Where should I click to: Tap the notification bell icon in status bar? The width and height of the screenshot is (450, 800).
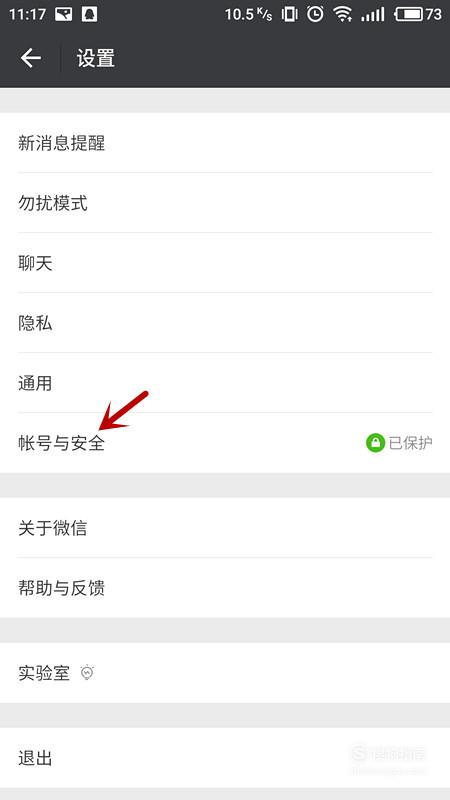coord(89,14)
